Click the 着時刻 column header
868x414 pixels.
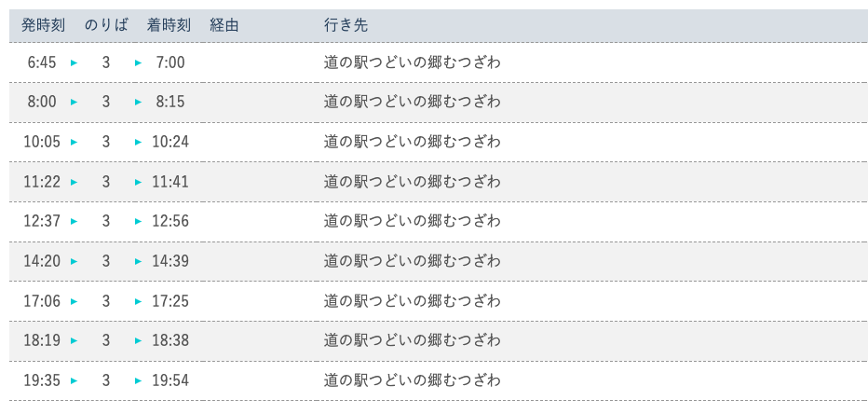(x=169, y=25)
